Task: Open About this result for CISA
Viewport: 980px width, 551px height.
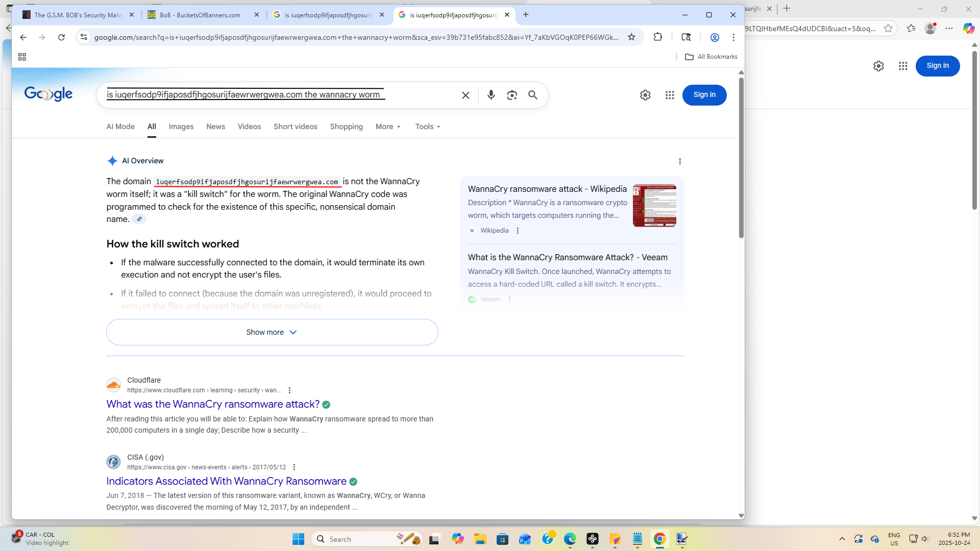Action: (294, 467)
